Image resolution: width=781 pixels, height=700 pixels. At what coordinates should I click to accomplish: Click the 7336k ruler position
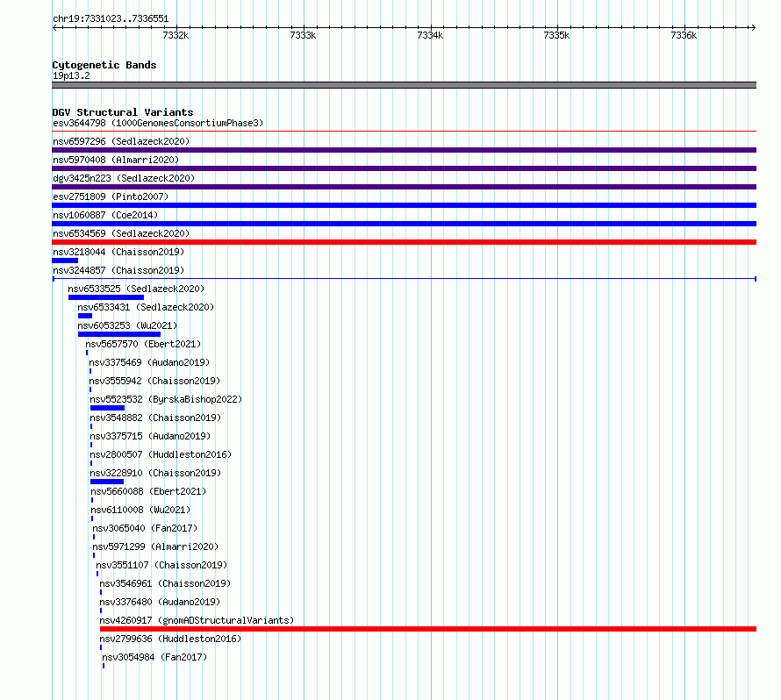684,35
